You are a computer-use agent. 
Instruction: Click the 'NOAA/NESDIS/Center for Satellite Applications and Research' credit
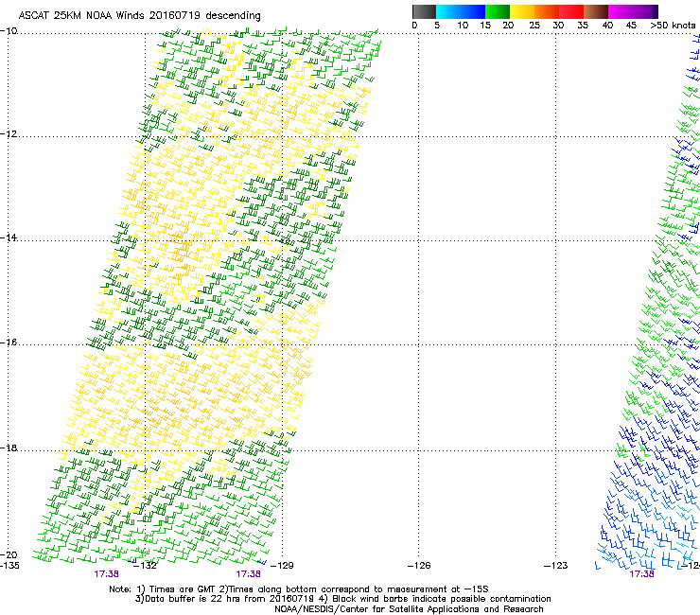coord(409,609)
